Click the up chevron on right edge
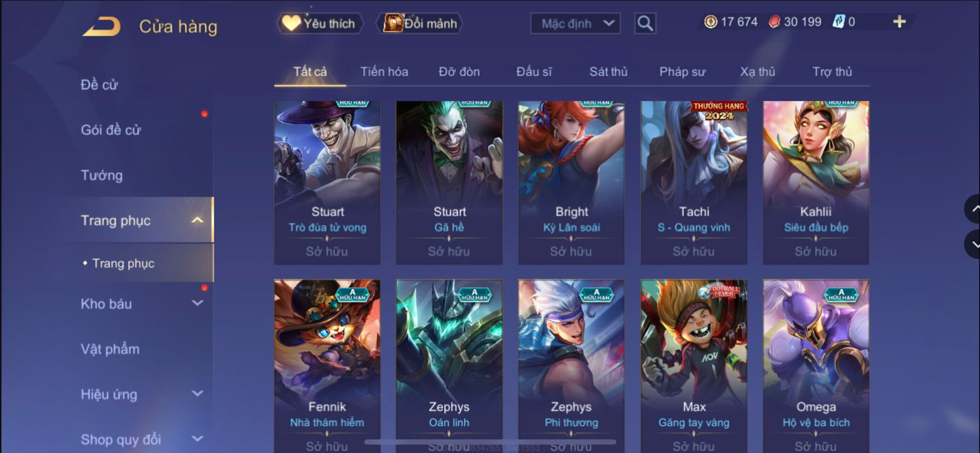The image size is (980, 453). point(974,209)
